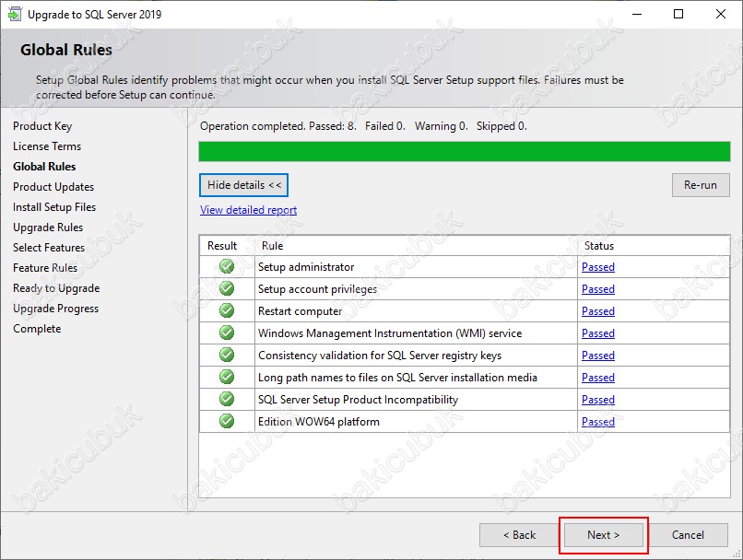
Task: Click the 'Setup administrator' rule text
Action: [x=306, y=267]
